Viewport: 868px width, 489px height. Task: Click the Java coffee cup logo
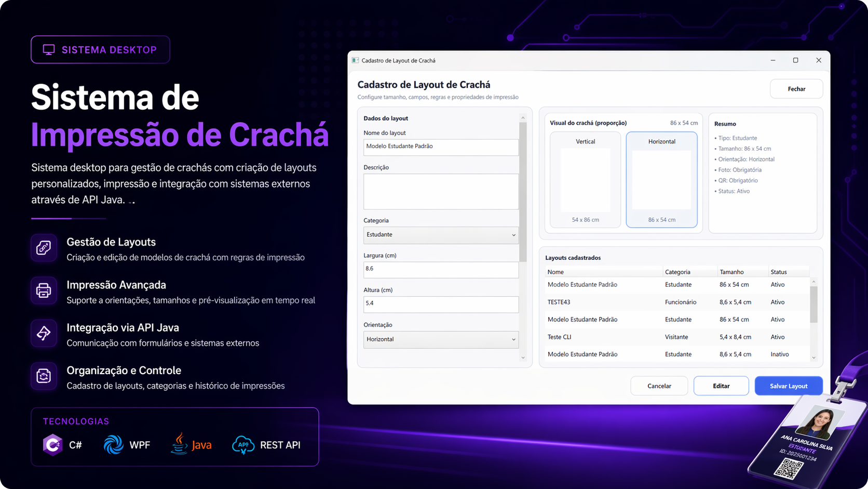(180, 444)
